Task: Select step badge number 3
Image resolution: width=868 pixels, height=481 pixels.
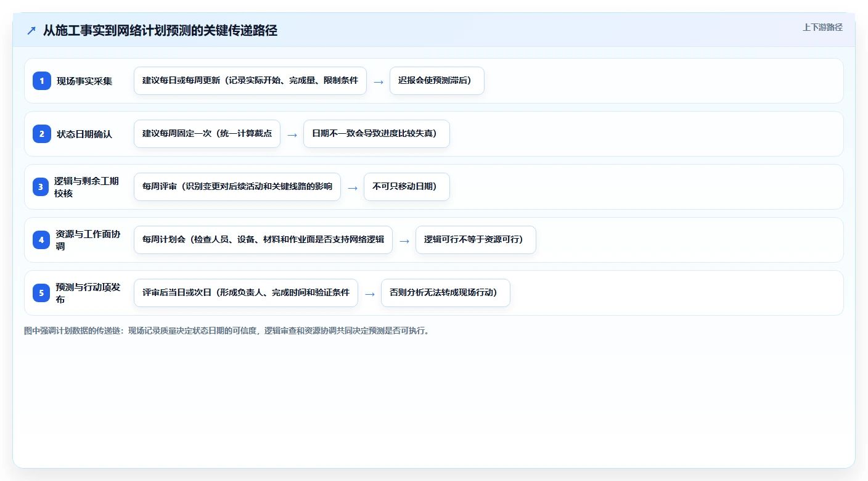Action: coord(41,187)
